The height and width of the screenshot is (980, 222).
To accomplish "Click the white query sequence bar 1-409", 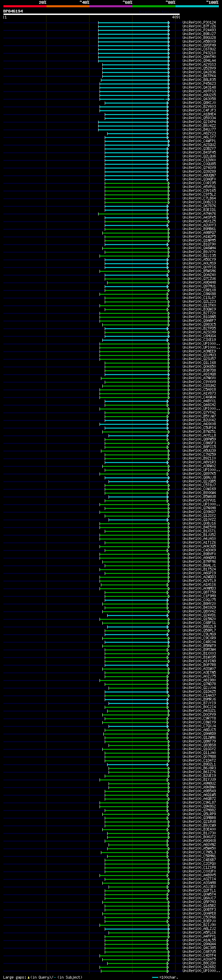I will point(92,15).
